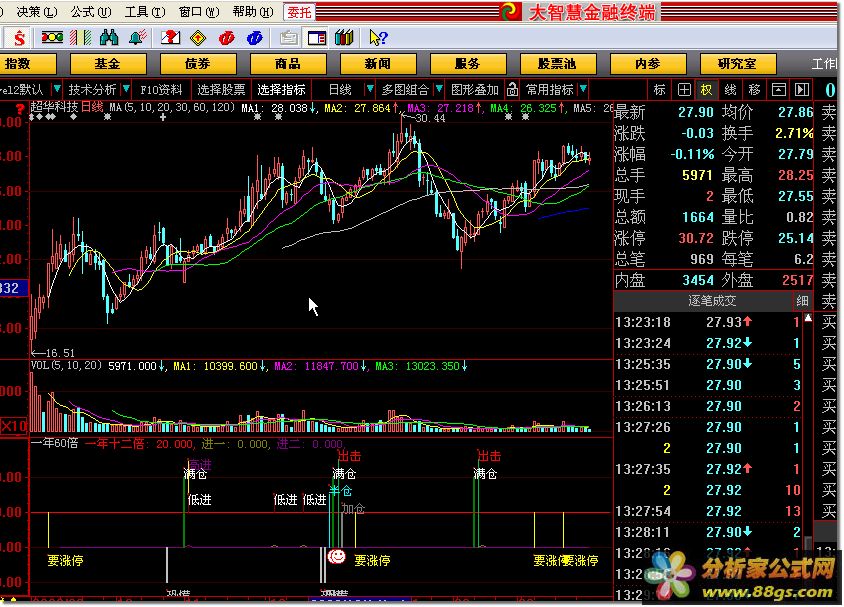Image resolution: width=844 pixels, height=607 pixels.
Task: Expand dropdown arrow next to 默认 layout
Action: tap(57, 88)
